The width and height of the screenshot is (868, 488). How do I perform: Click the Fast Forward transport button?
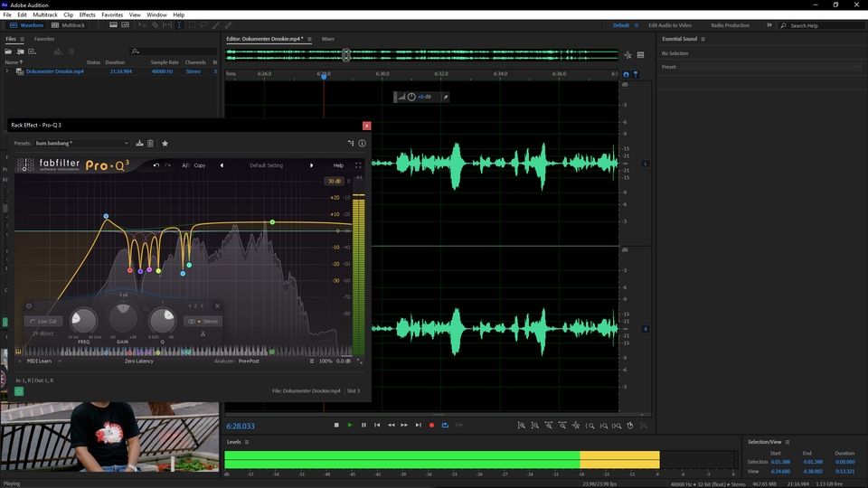pyautogui.click(x=404, y=425)
